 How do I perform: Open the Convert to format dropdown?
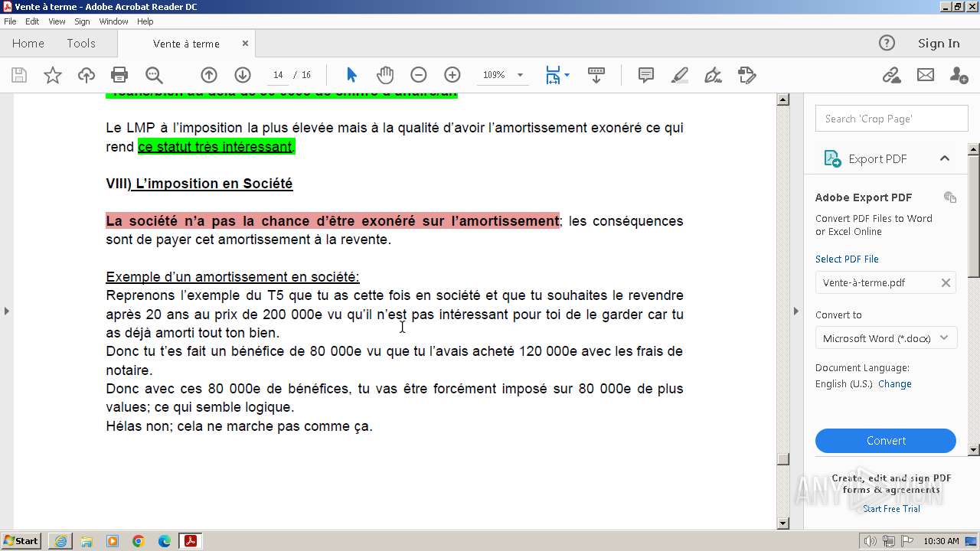pos(886,338)
